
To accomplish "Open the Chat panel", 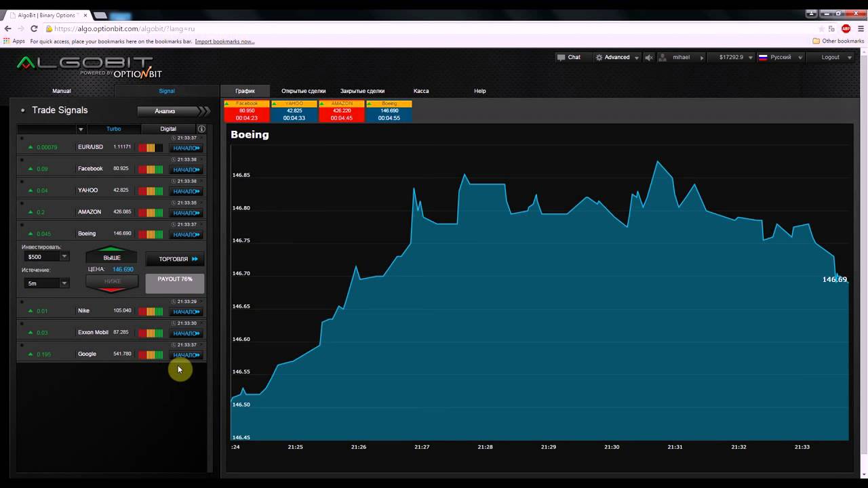I will (569, 58).
